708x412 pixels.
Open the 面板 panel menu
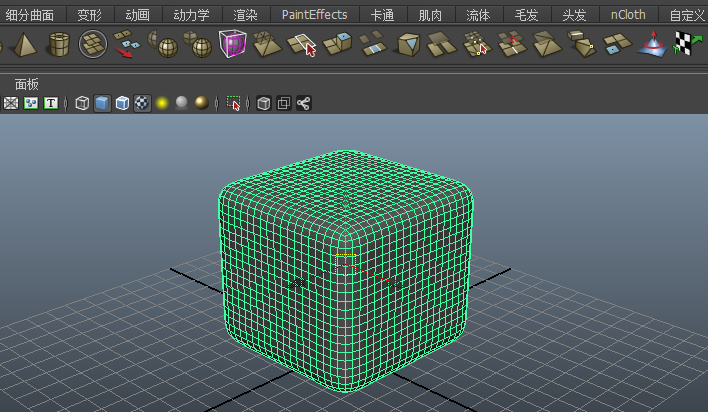pyautogui.click(x=27, y=84)
